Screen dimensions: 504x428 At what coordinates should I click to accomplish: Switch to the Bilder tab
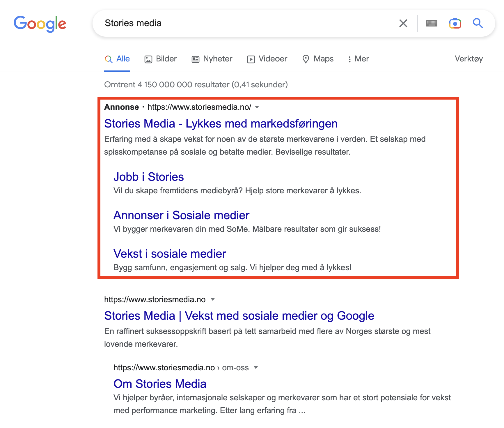tap(161, 59)
